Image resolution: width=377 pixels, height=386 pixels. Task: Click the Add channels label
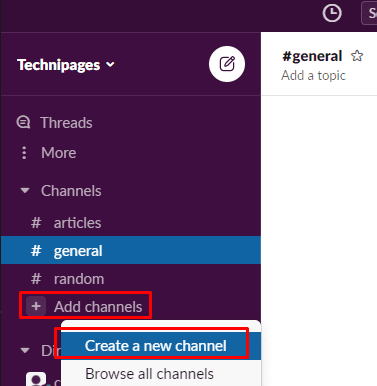98,307
